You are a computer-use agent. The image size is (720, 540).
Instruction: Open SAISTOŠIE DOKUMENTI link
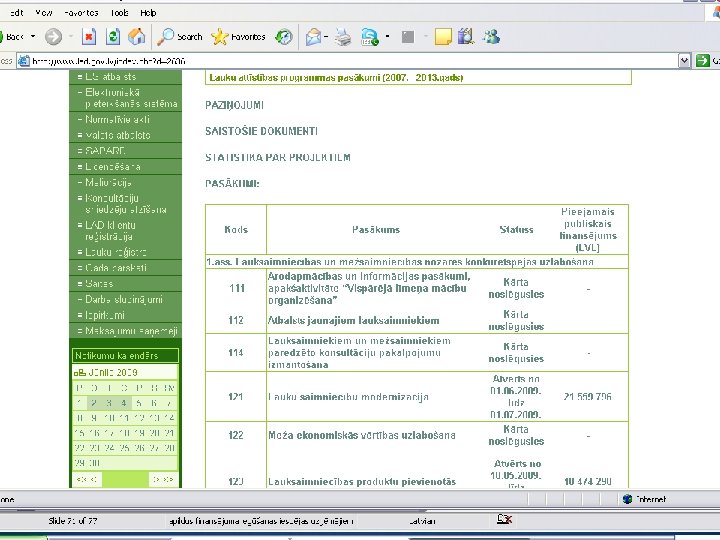click(x=261, y=131)
